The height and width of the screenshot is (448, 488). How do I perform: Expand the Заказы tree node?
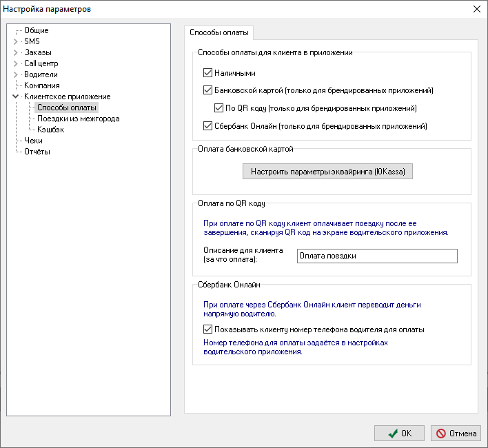click(16, 52)
